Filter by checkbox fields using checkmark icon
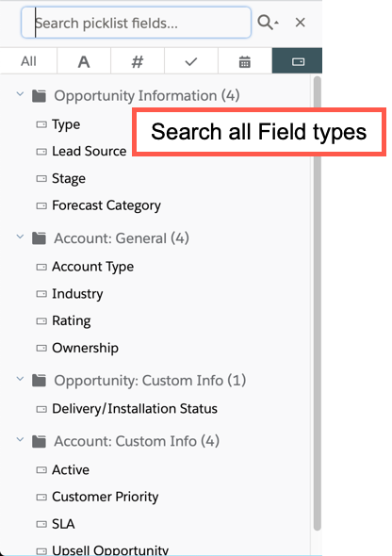This screenshot has height=556, width=392. tap(191, 61)
